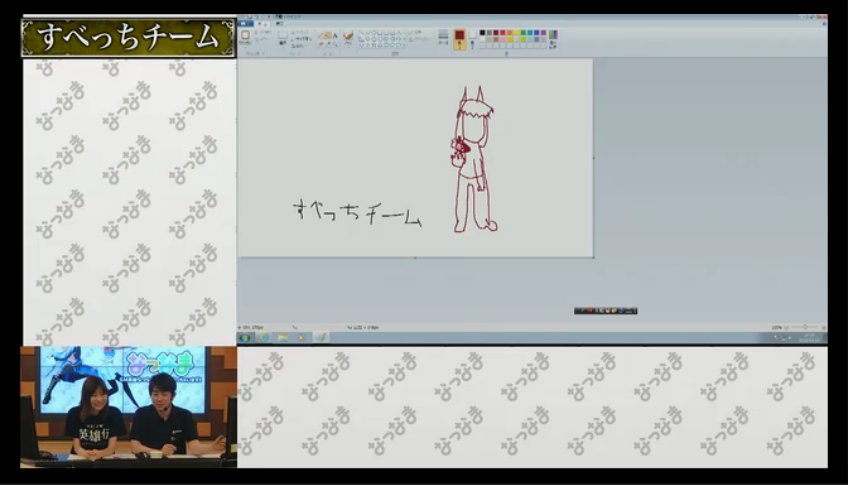Viewport: 848px width, 485px height.
Task: Click the drawn red character on canvas
Action: coord(471,160)
